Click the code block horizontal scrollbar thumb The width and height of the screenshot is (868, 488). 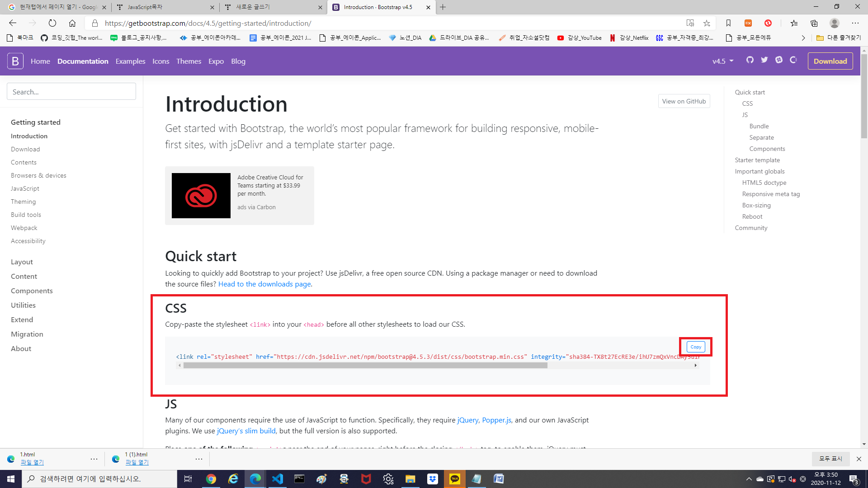point(365,366)
